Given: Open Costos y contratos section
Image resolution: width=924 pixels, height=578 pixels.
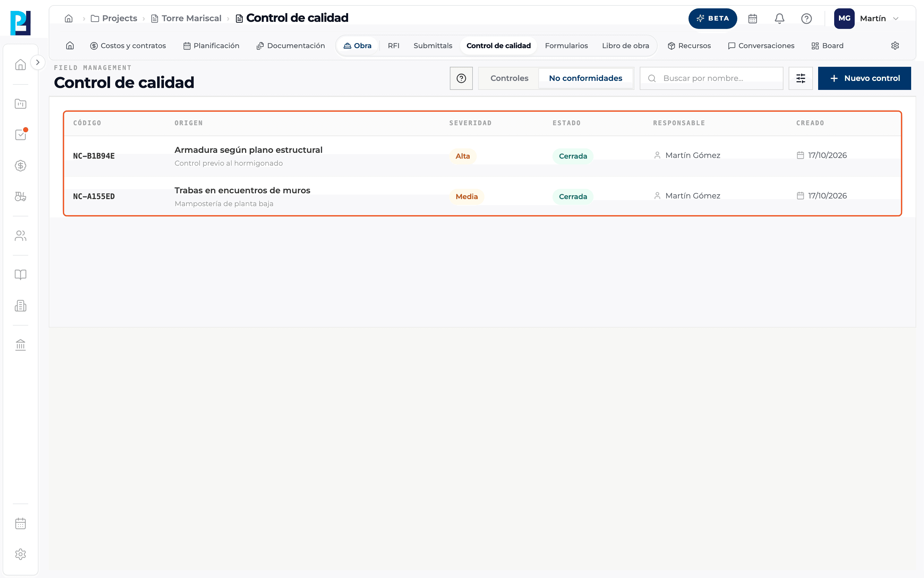Looking at the screenshot, I should [128, 46].
